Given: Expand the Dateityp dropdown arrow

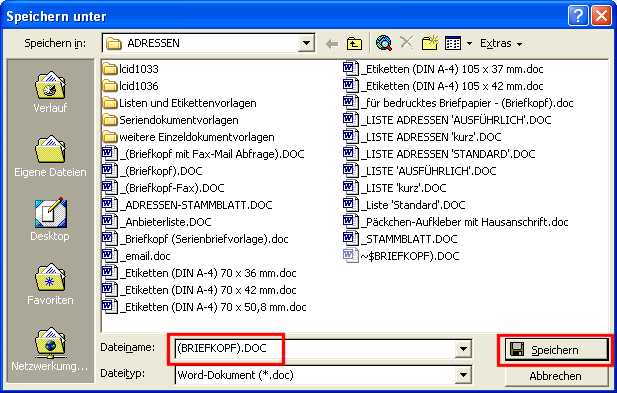Looking at the screenshot, I should [463, 375].
